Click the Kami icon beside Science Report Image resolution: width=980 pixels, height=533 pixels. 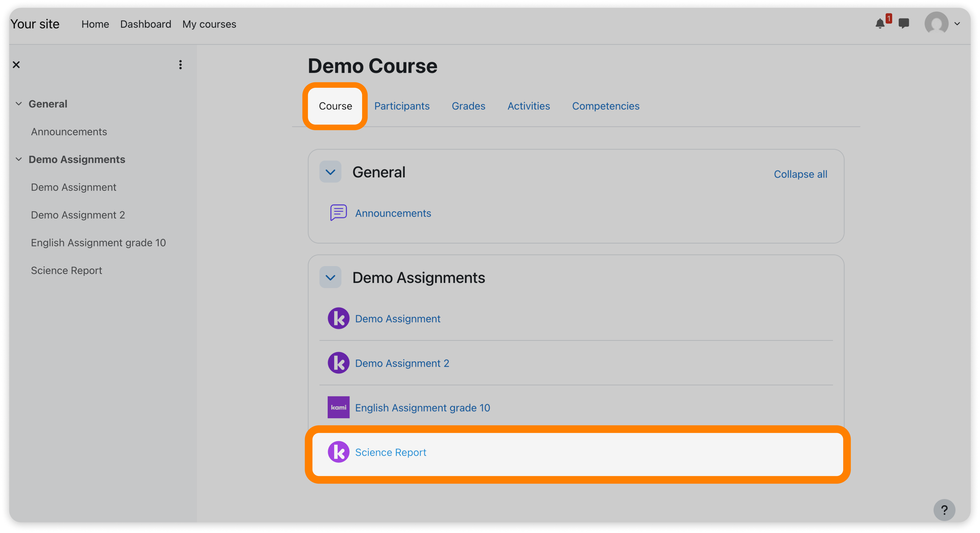point(338,452)
